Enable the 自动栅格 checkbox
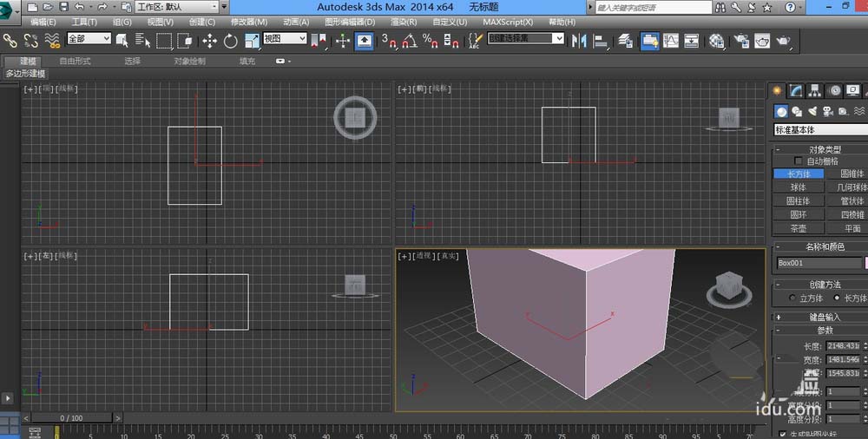The height and width of the screenshot is (439, 868). pyautogui.click(x=800, y=161)
